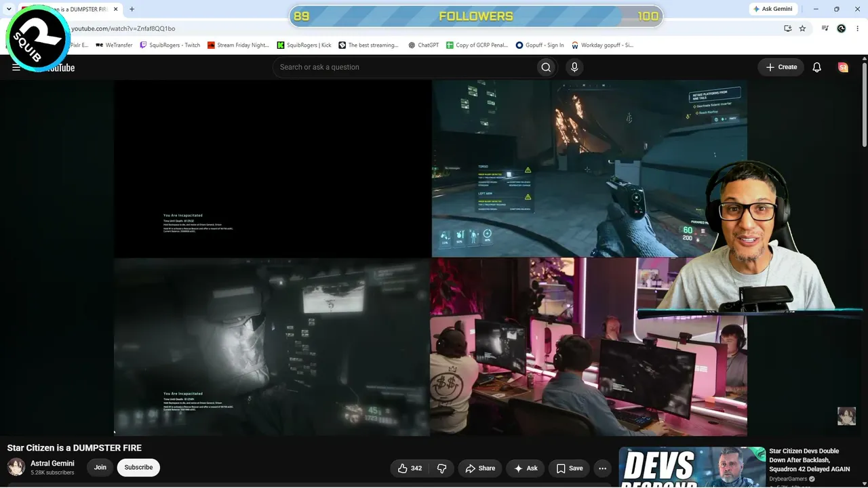This screenshot has width=868, height=488.
Task: Open the YouTube account avatar menu
Action: (843, 67)
